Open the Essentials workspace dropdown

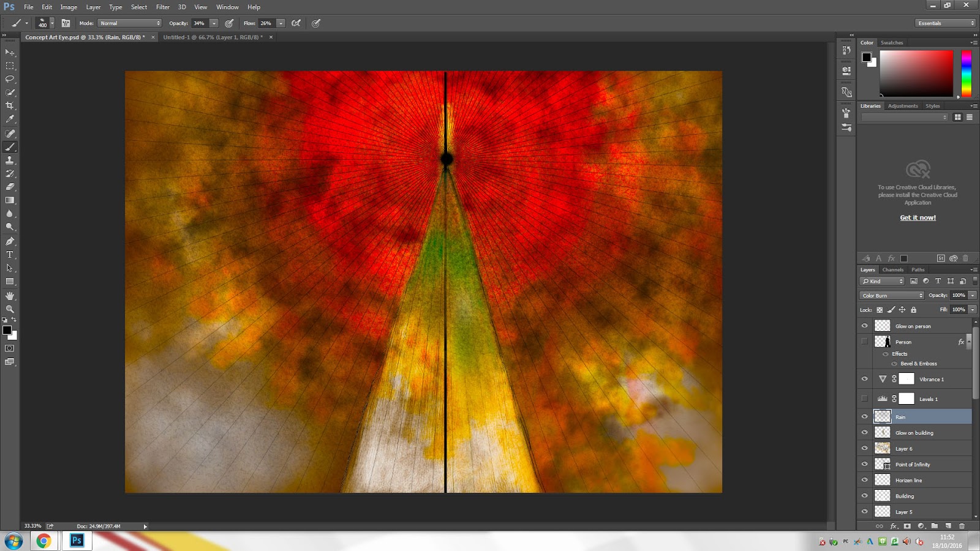946,23
